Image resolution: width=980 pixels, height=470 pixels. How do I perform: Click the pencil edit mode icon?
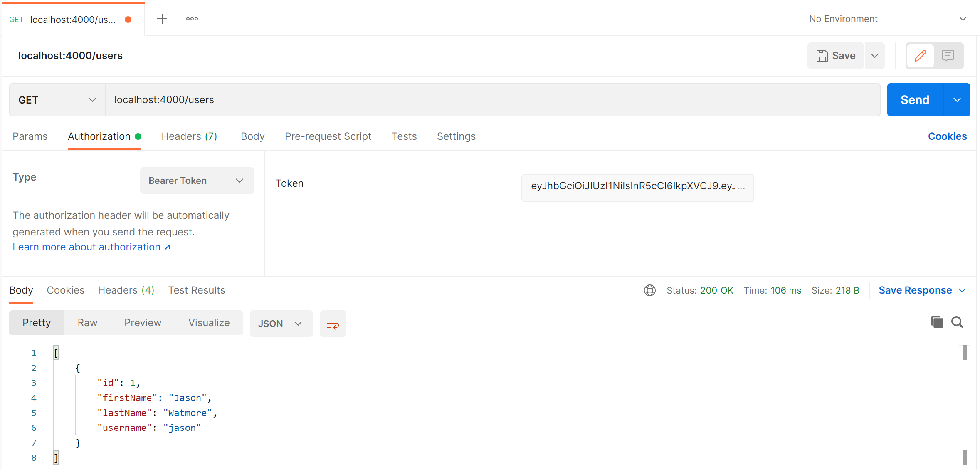point(920,56)
